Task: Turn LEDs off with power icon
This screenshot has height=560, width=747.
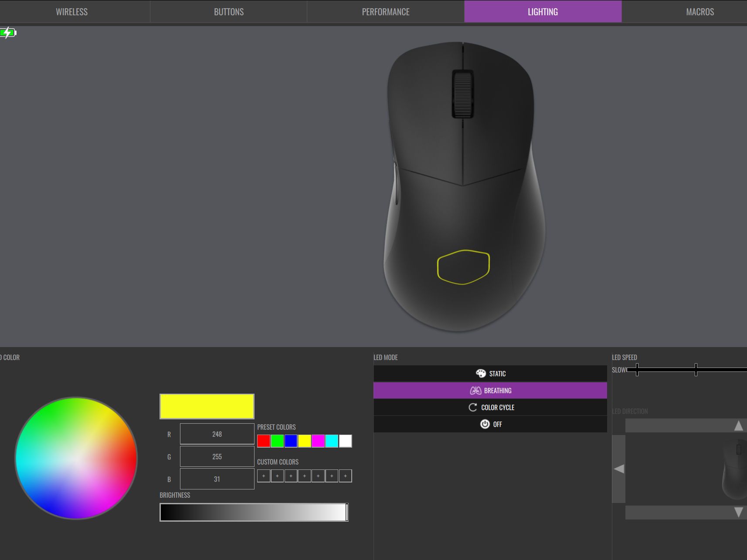Action: click(x=485, y=424)
